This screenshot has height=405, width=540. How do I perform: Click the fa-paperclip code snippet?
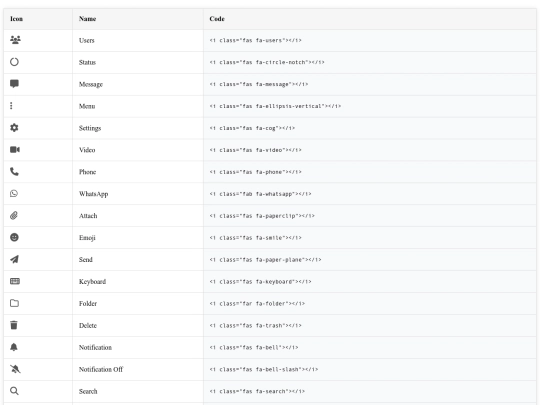[x=262, y=216]
